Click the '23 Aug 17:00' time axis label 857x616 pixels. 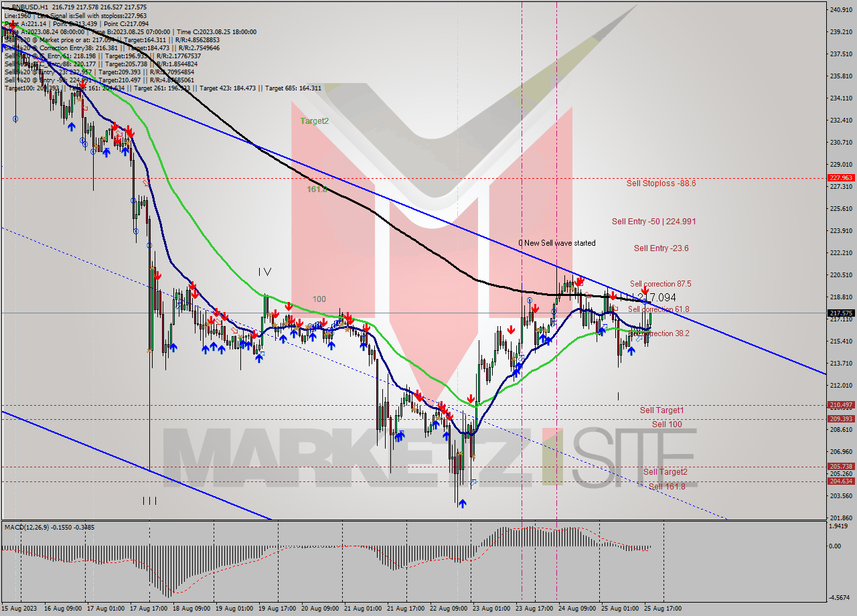click(534, 609)
